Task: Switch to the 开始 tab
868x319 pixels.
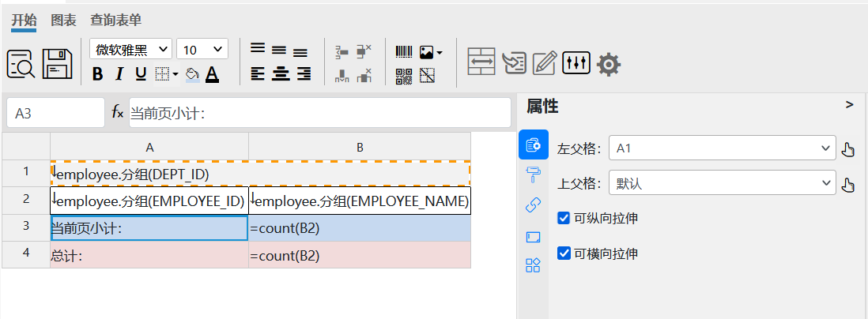Action: pyautogui.click(x=24, y=21)
